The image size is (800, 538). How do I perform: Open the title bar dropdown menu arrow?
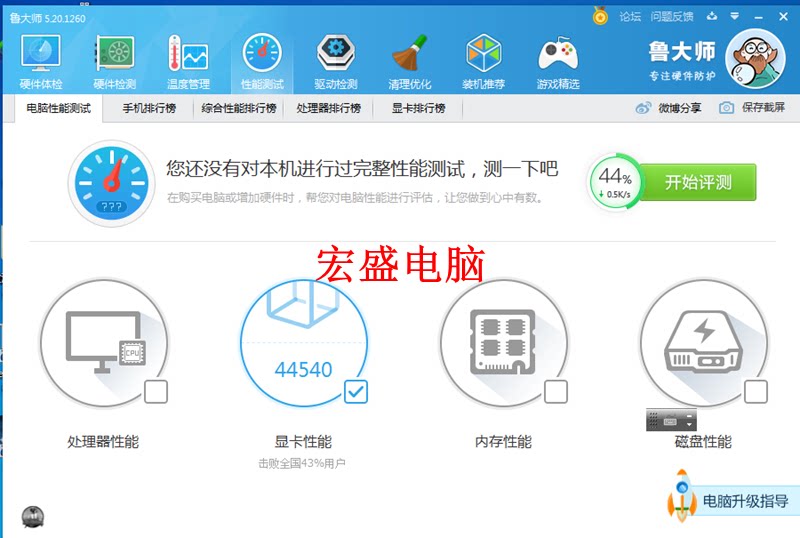[x=735, y=16]
